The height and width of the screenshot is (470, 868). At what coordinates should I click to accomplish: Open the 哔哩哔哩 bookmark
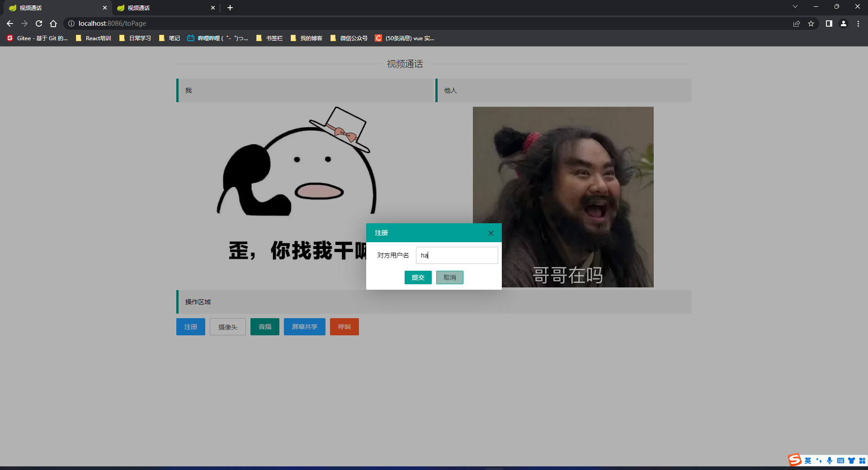(x=218, y=38)
